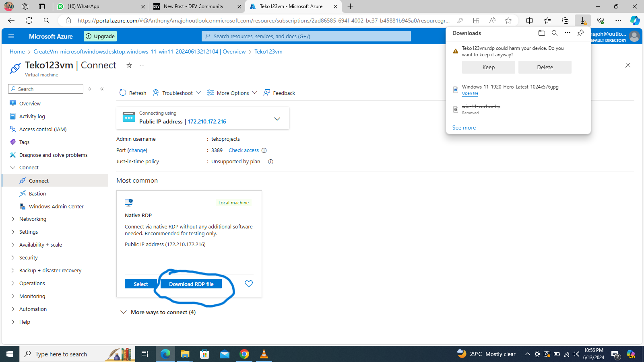Keep the Teko123vm.rdp download
644x362 pixels.
(489, 67)
